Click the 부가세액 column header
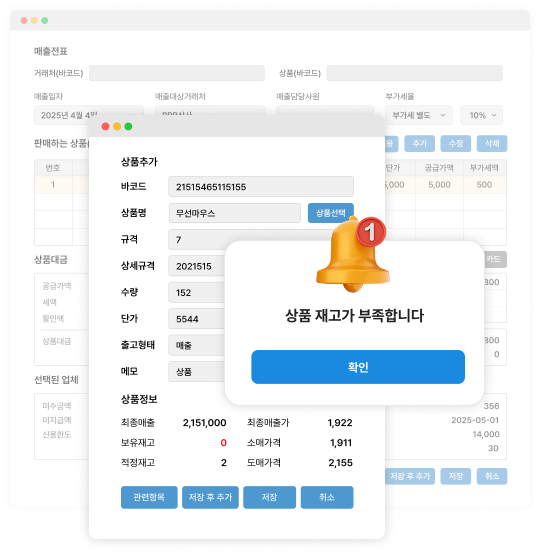This screenshot has height=552, width=540. tap(484, 168)
